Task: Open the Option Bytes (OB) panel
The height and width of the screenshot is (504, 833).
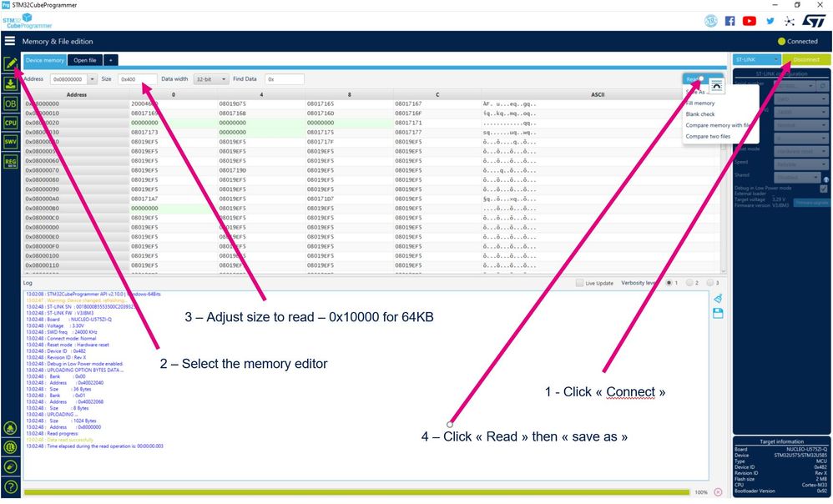Action: 10,103
